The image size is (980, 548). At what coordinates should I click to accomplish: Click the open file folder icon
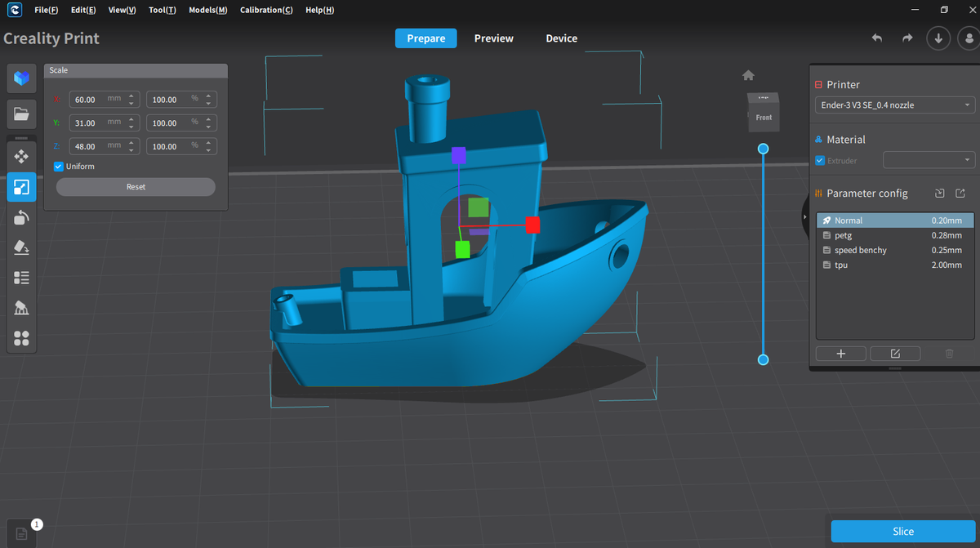point(21,114)
